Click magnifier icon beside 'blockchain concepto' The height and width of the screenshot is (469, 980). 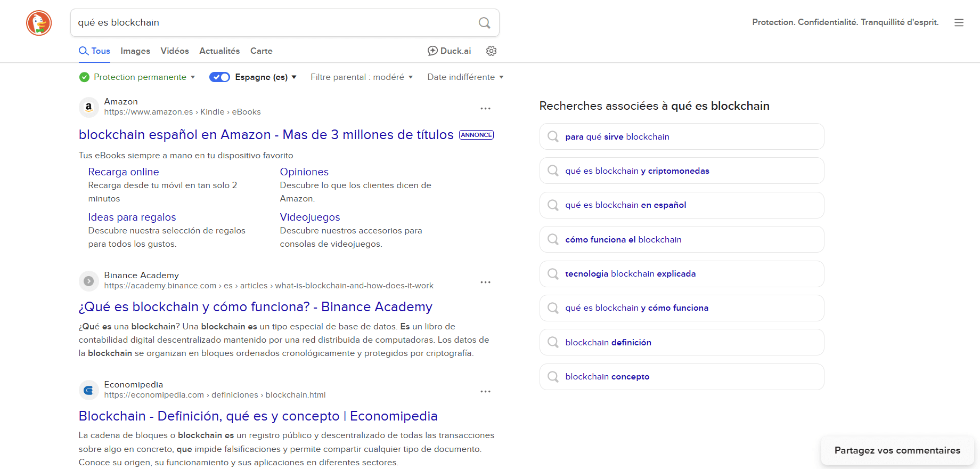(x=553, y=376)
